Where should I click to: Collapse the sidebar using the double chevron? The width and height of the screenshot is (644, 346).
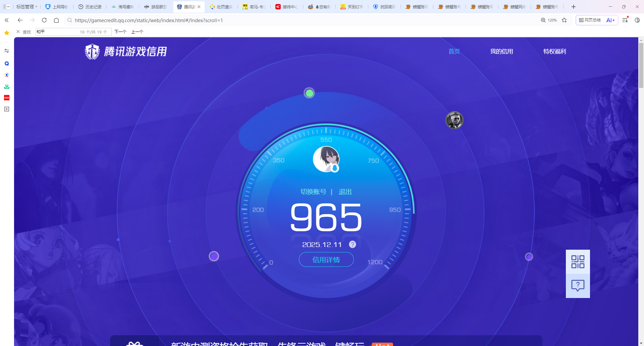(7, 20)
